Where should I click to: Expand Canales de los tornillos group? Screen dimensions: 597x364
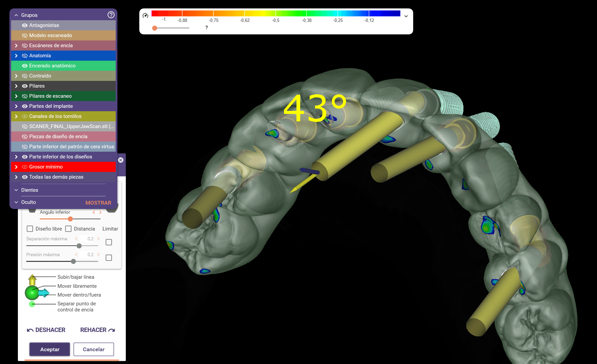[16, 116]
